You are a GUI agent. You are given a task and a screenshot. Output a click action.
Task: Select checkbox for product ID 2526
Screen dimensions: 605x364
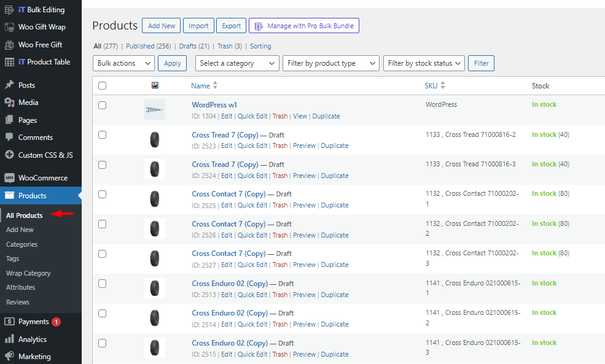102,224
